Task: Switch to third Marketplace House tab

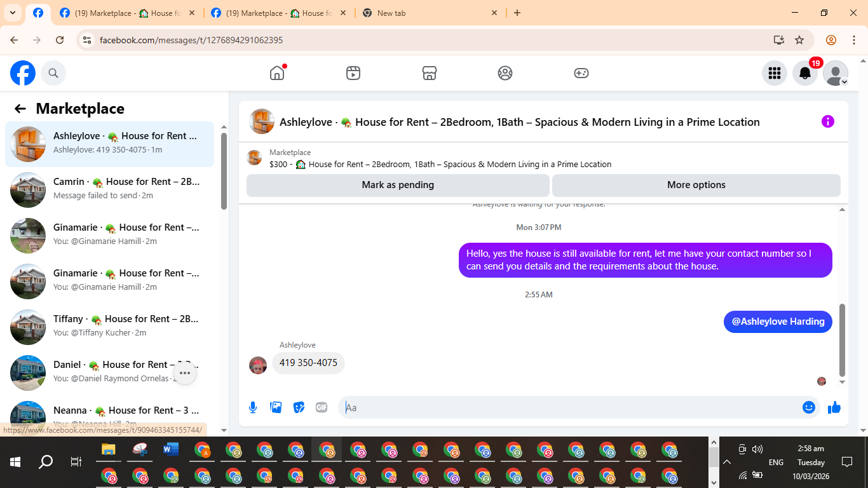Action: pos(278,13)
